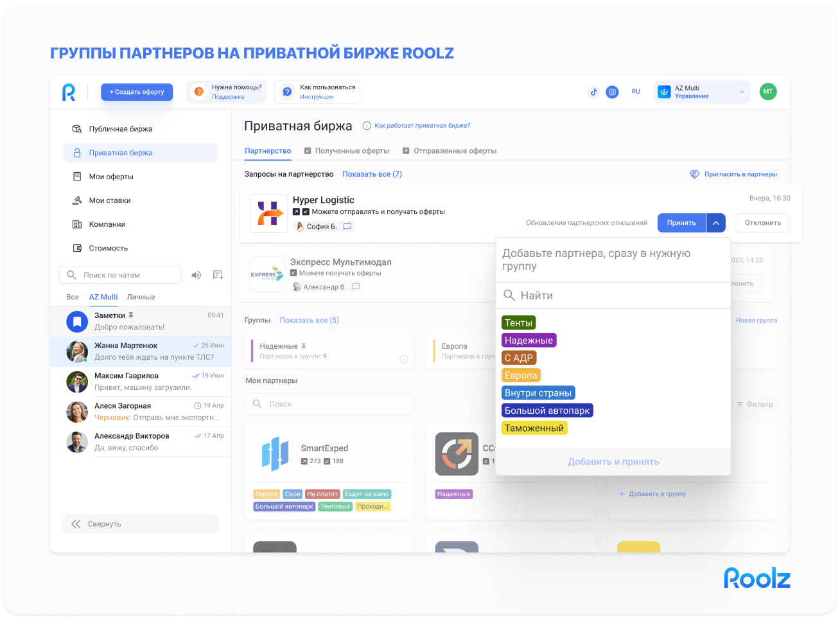Viewport: 840px width, 618px height.
Task: Click the info icon near Приватная биржа
Action: coord(367,126)
